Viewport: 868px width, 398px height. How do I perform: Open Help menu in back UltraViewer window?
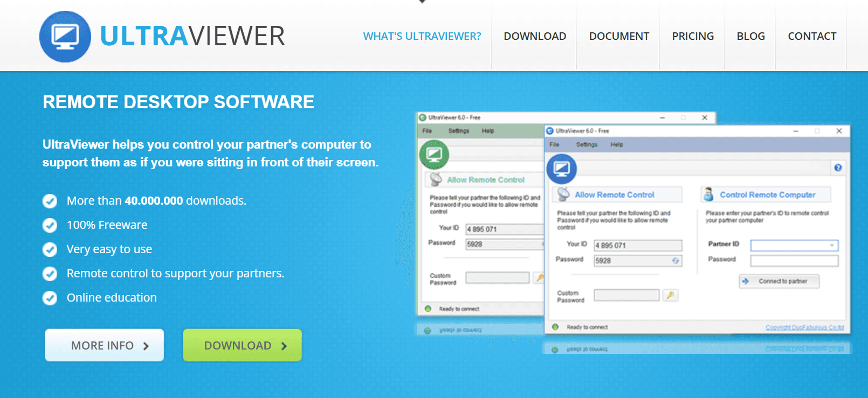click(488, 131)
